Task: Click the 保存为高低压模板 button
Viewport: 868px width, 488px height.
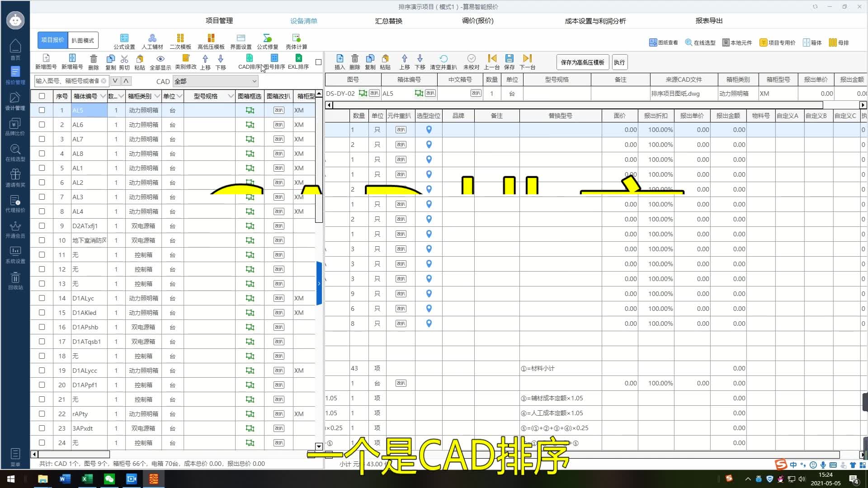Action: pos(582,62)
